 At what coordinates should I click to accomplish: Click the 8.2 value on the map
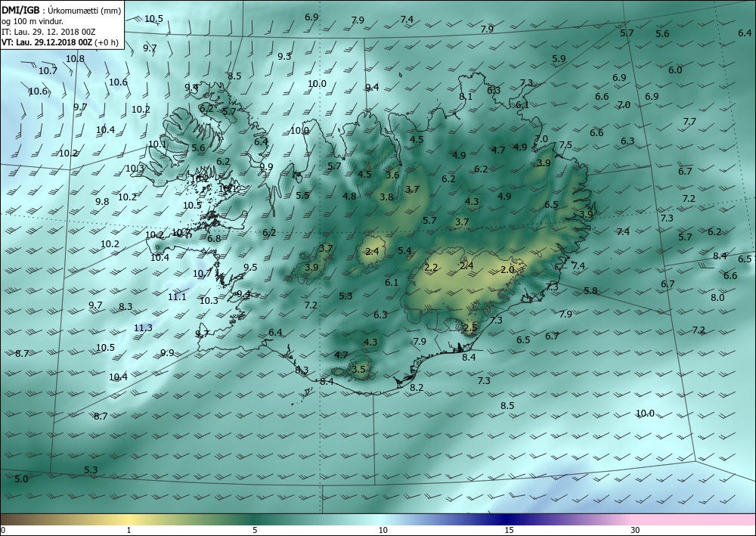[x=417, y=388]
